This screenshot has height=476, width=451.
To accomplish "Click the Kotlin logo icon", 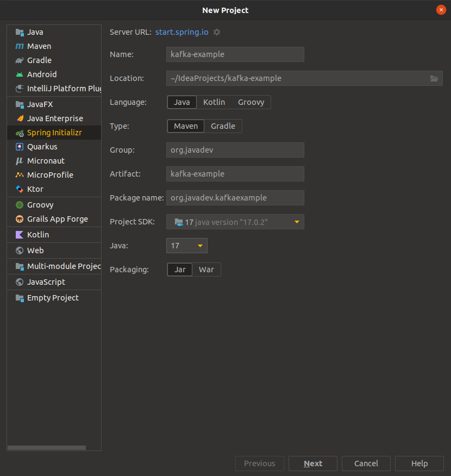I will pos(20,235).
